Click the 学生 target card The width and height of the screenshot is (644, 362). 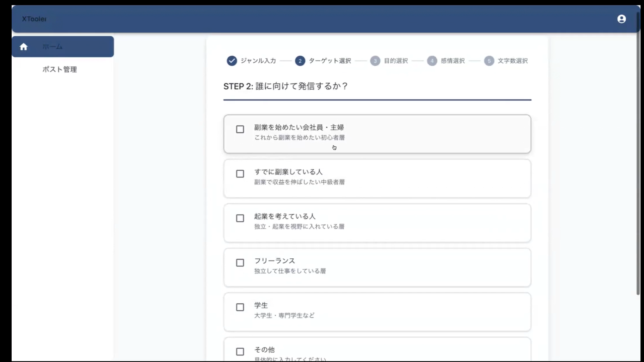tap(377, 312)
